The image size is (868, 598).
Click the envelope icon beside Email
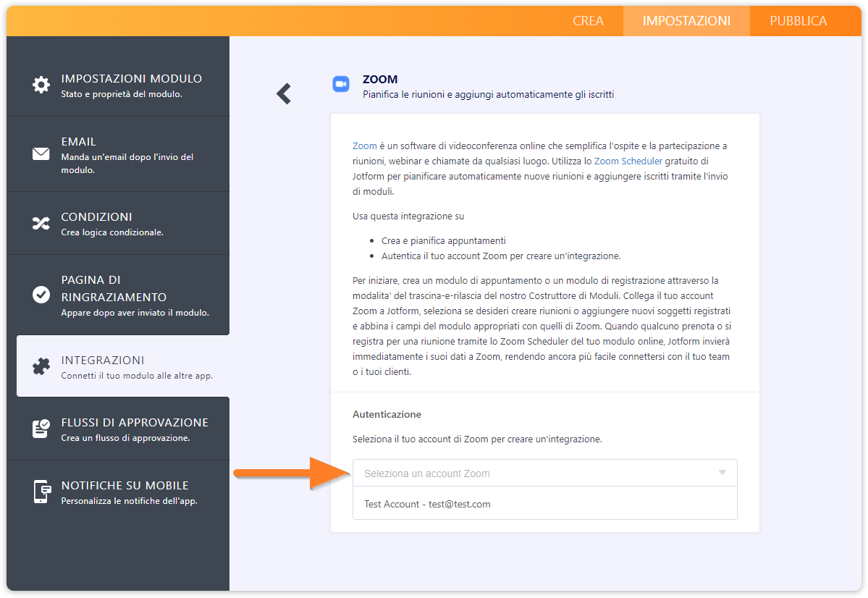tap(41, 154)
